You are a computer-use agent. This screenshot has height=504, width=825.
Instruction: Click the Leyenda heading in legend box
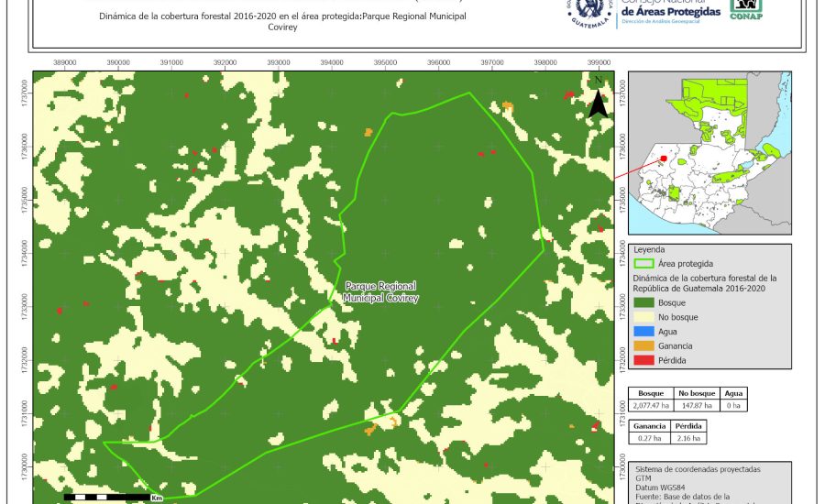[x=650, y=248]
